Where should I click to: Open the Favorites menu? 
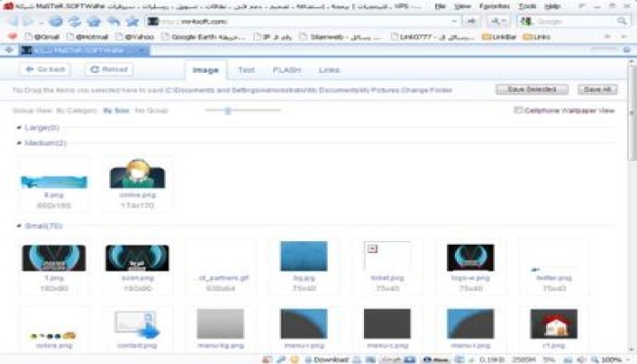click(494, 6)
